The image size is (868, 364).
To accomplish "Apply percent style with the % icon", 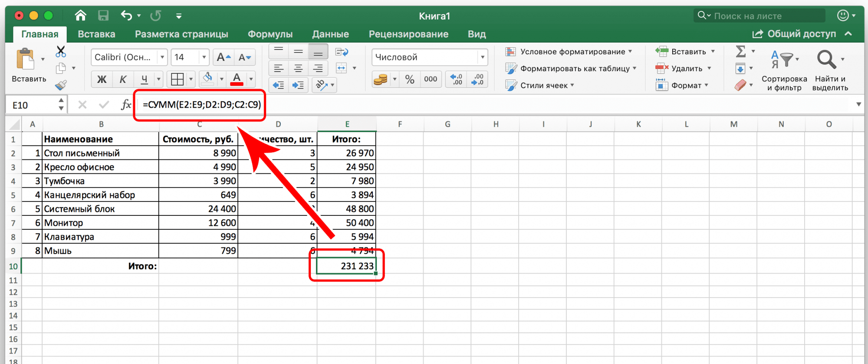I will 410,79.
